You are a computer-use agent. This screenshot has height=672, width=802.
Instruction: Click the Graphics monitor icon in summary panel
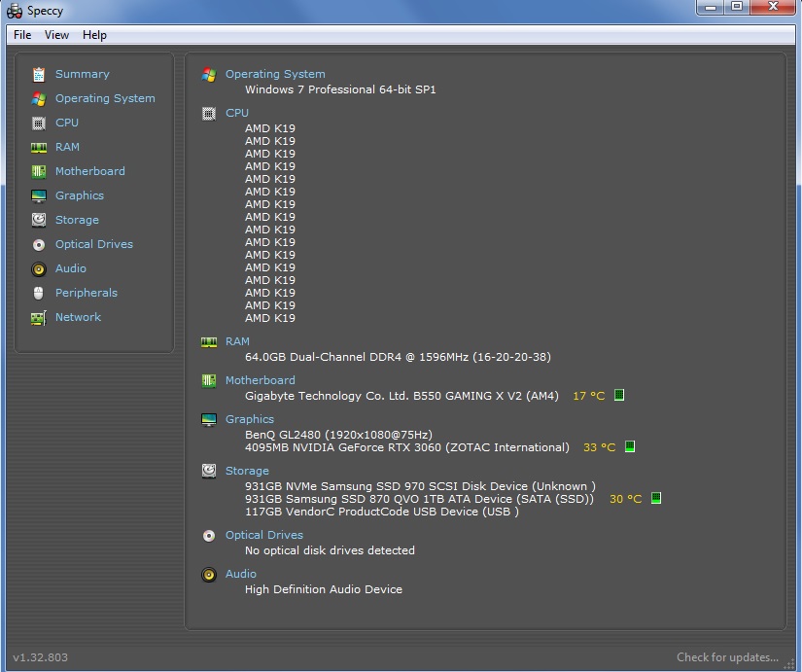[x=209, y=420]
